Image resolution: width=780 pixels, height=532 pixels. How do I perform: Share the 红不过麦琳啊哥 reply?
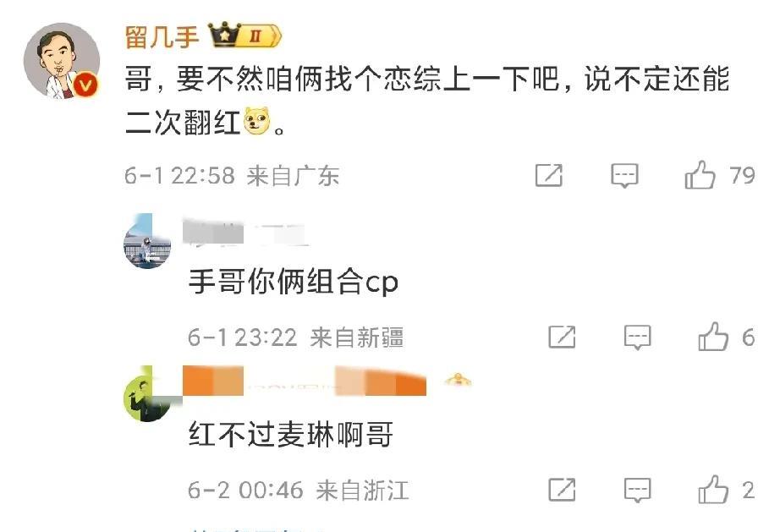click(562, 491)
